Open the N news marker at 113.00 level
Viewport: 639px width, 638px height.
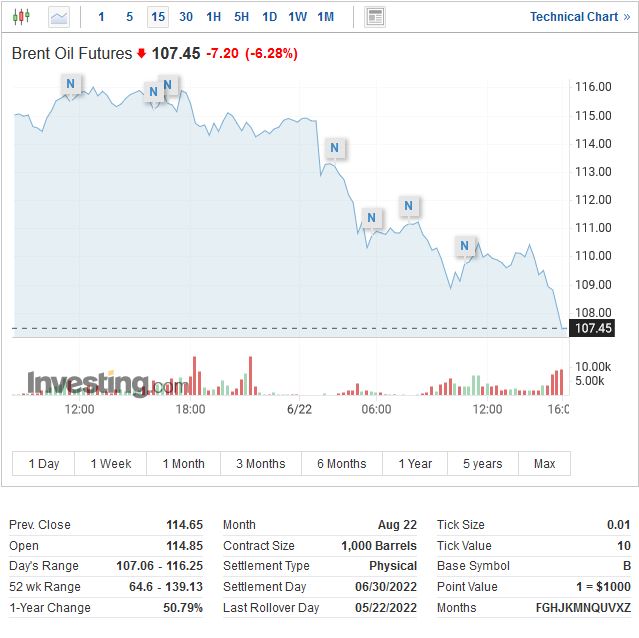pyautogui.click(x=335, y=148)
